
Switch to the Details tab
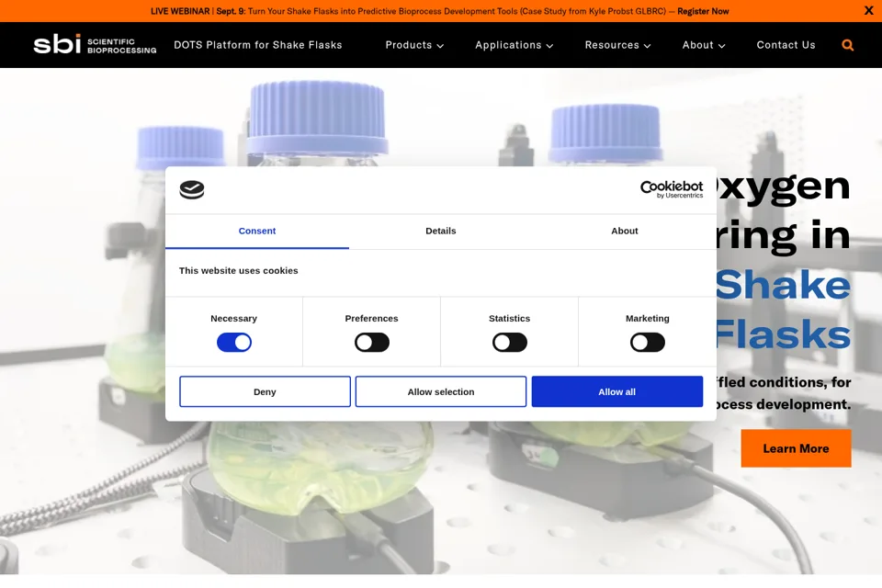(440, 232)
